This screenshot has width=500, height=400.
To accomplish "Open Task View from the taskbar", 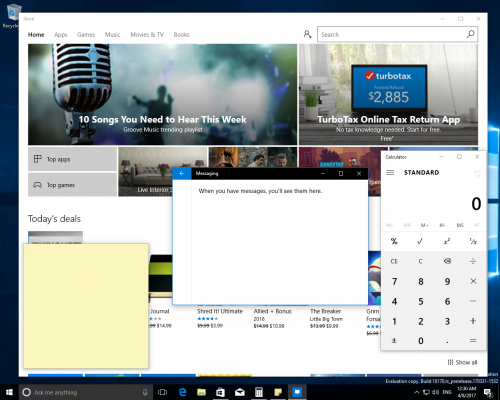I will [x=162, y=392].
